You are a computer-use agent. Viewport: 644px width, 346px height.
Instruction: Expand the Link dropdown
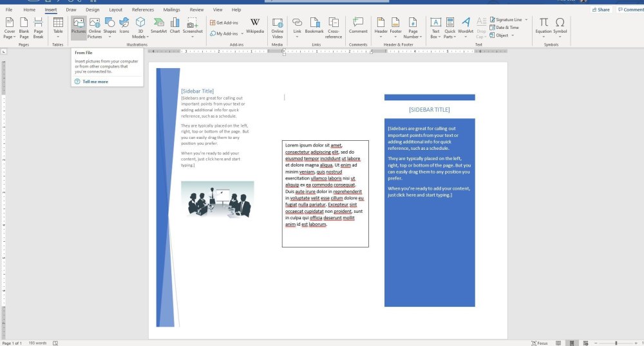point(297,28)
